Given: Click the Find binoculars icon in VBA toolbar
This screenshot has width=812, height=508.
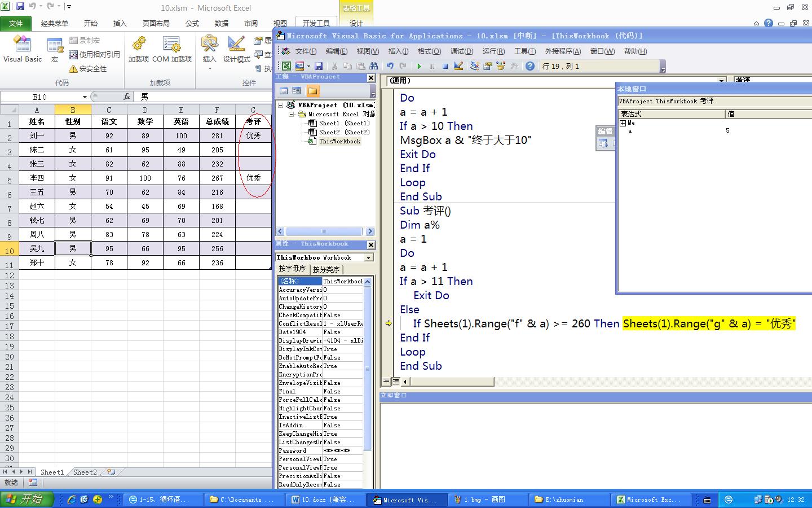Looking at the screenshot, I should coord(374,66).
